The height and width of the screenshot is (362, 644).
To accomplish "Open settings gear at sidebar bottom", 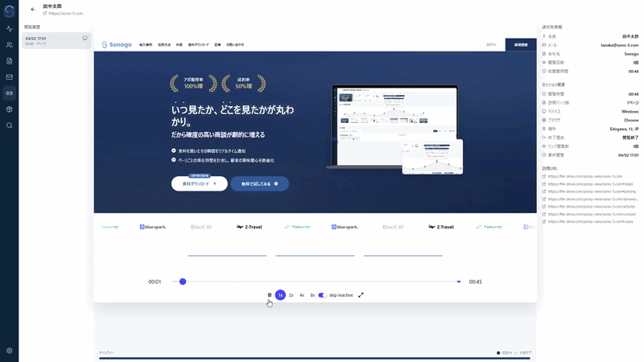I will coord(9,351).
